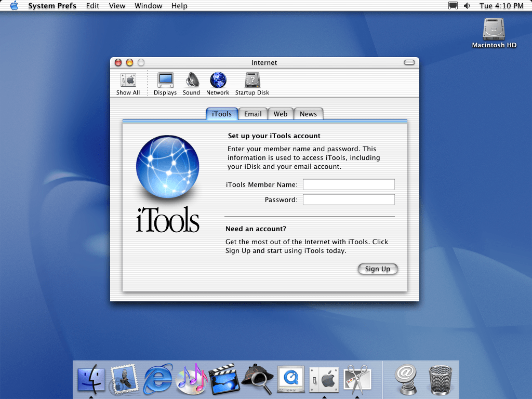Click the 'Need an account?' heading
Image resolution: width=532 pixels, height=399 pixels.
click(256, 229)
